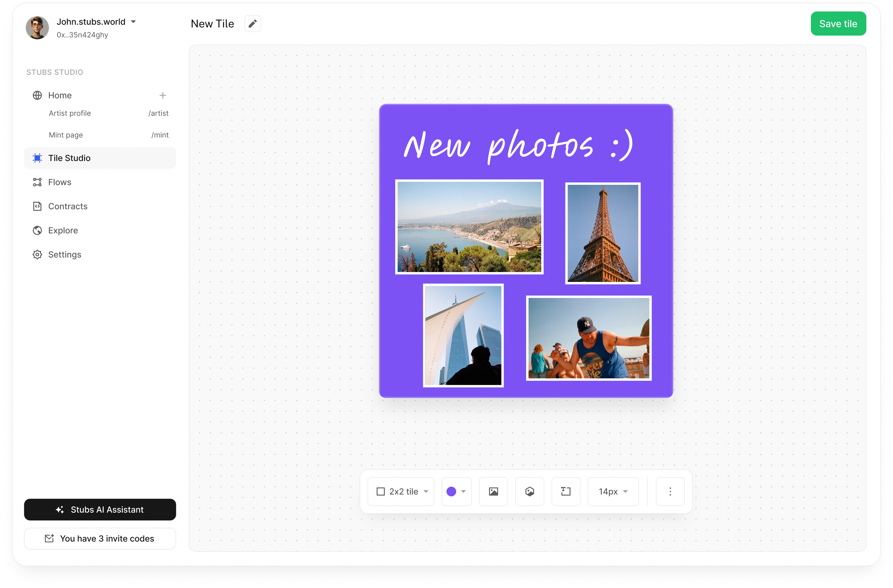Open the Stubs AI Assistant

pyautogui.click(x=100, y=509)
